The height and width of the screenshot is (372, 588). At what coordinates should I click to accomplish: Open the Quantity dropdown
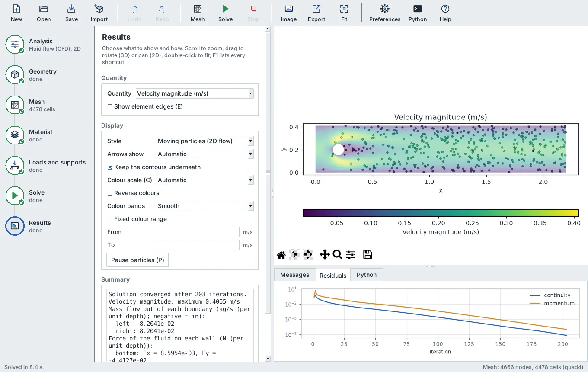(195, 93)
